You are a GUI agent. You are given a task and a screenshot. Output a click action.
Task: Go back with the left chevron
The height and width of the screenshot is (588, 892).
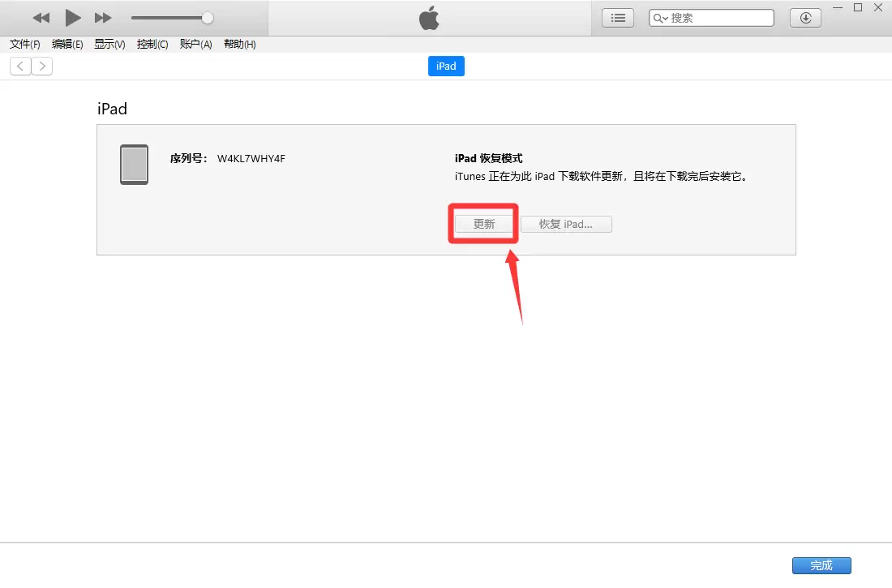pos(20,67)
